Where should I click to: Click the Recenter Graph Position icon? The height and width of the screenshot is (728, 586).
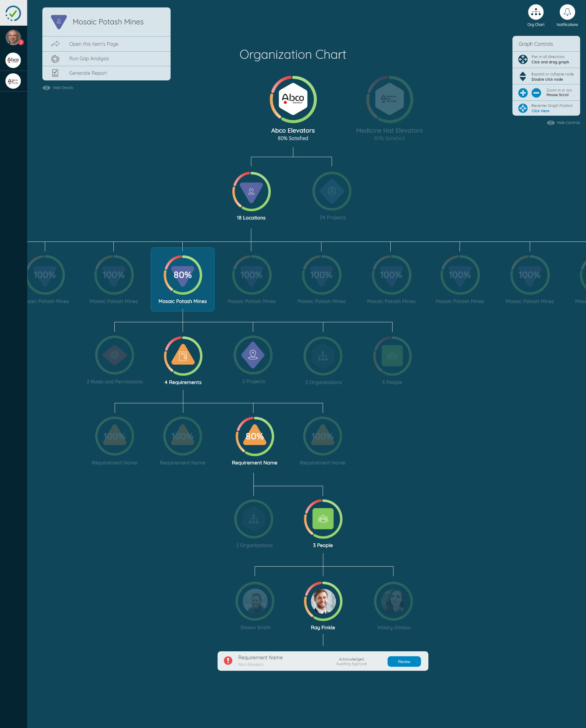(x=523, y=108)
